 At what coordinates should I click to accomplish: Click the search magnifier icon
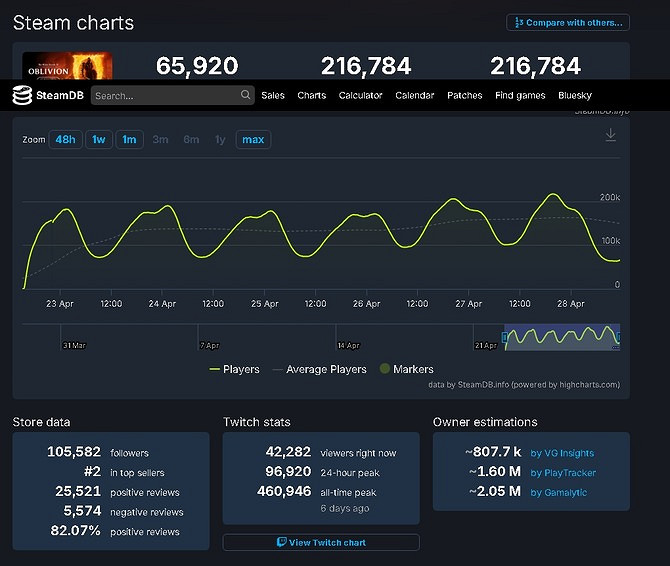point(246,95)
